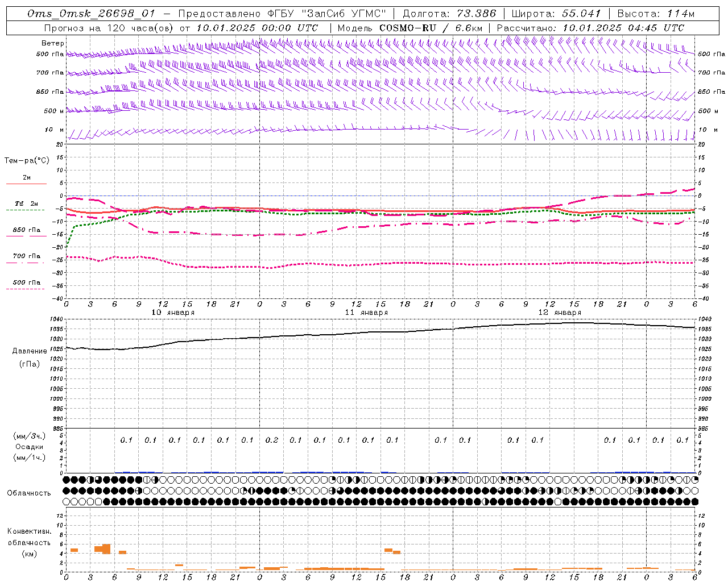Select the forecast start 10.01.2025 00:00 UTC
The image size is (728, 582).
[257, 28]
